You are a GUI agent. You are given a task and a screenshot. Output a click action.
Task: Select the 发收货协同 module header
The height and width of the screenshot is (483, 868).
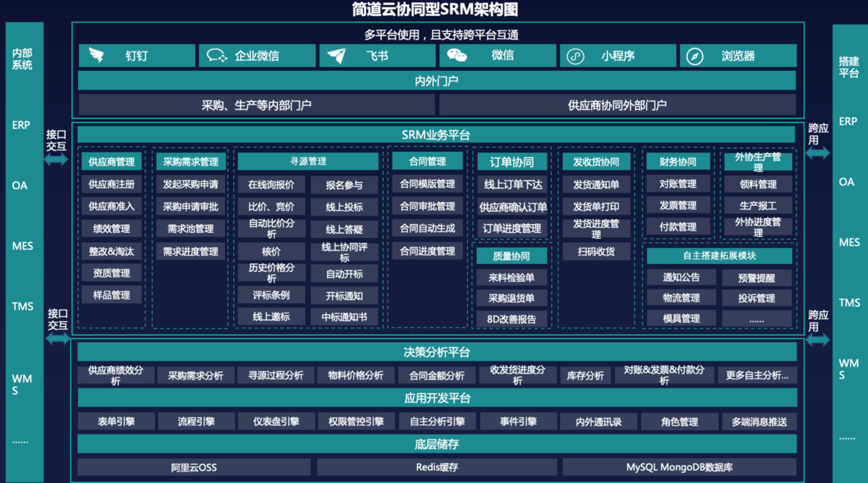pos(597,161)
